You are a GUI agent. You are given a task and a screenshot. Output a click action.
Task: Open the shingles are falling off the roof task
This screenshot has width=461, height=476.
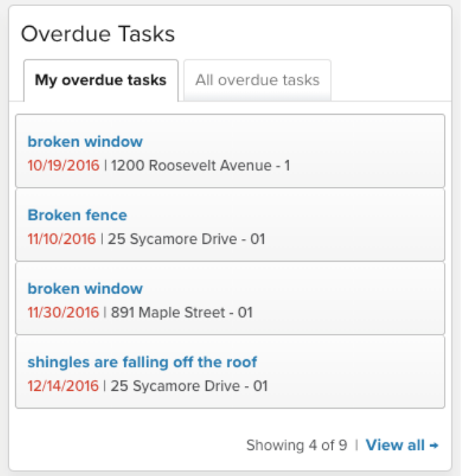(142, 362)
